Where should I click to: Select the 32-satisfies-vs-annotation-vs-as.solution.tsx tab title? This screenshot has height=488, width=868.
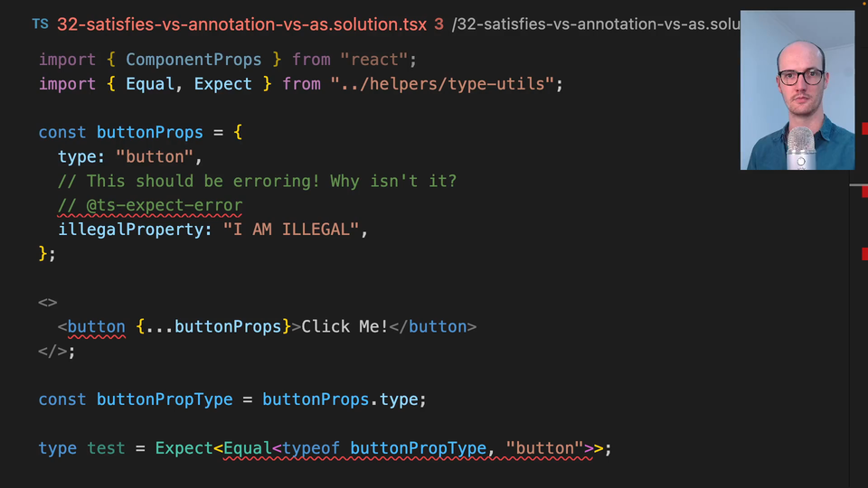241,24
